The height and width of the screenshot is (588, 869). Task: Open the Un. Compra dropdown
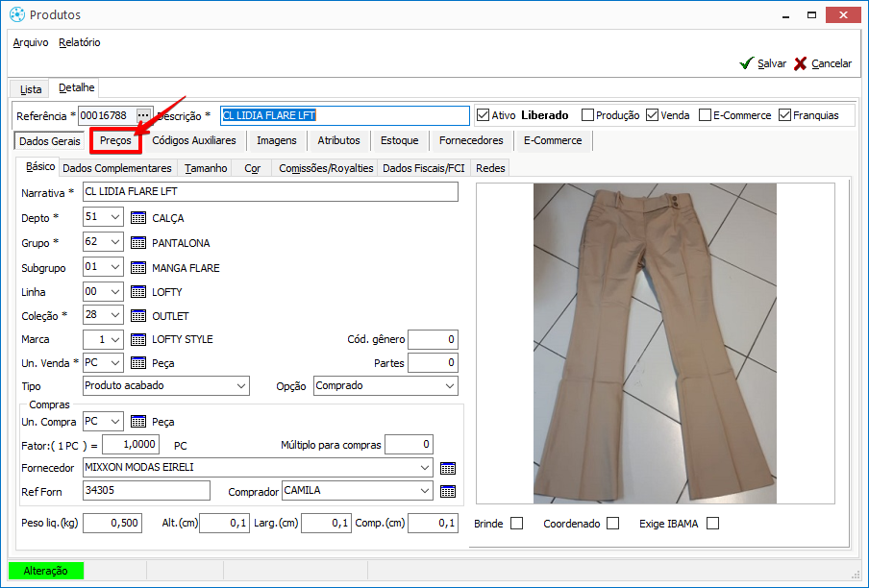(x=115, y=422)
